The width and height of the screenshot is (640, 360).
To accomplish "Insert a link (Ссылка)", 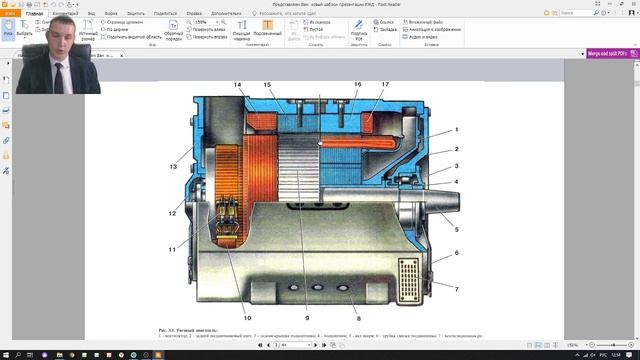I will [x=383, y=22].
